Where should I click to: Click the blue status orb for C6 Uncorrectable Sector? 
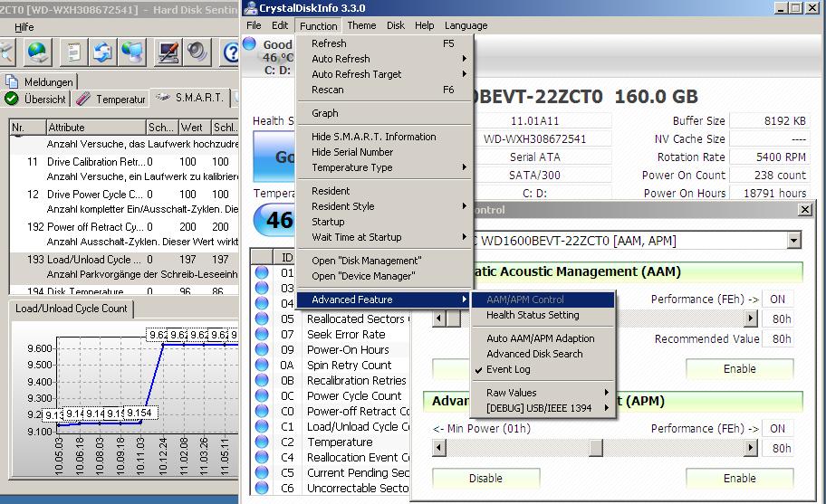click(x=262, y=488)
